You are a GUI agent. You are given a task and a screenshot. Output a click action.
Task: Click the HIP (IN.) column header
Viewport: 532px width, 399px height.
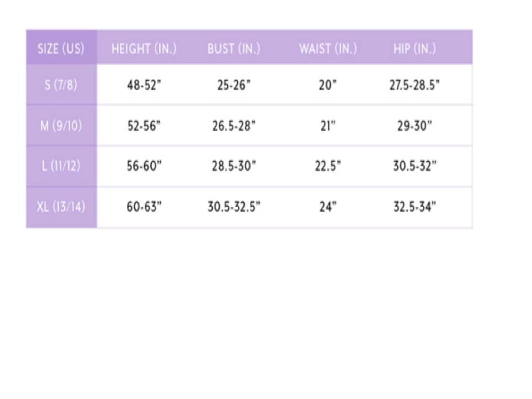(415, 49)
